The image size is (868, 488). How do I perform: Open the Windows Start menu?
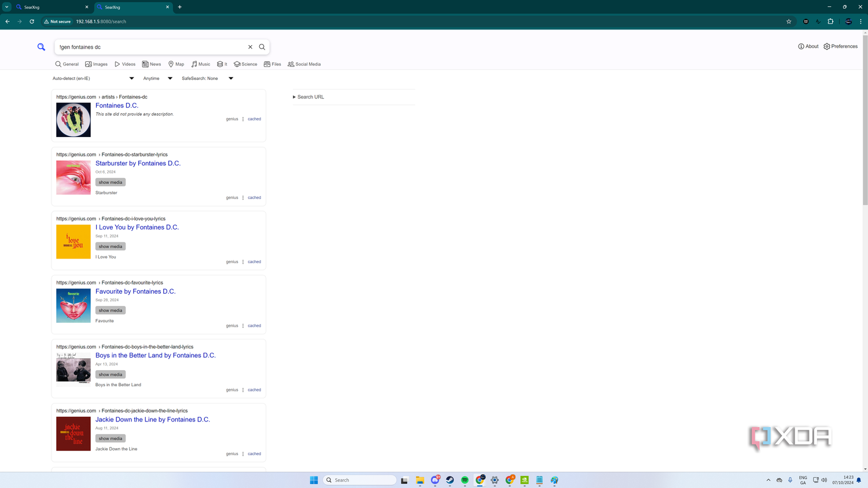point(314,480)
